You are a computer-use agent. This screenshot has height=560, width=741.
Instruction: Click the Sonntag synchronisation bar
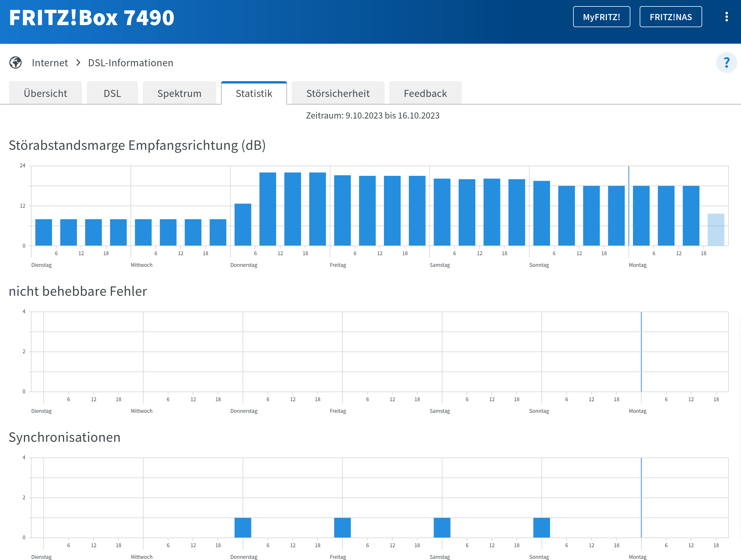tap(541, 528)
